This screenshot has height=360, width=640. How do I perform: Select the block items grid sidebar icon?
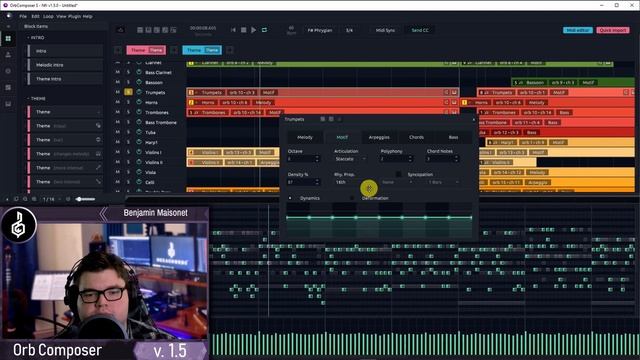[x=8, y=38]
